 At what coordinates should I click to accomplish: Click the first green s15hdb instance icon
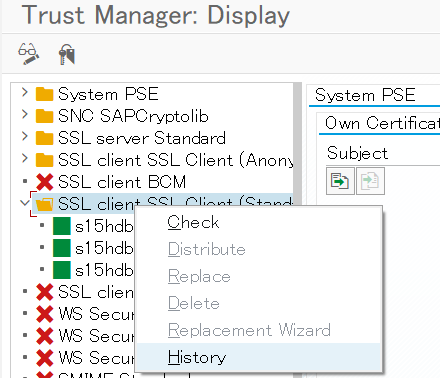point(62,226)
